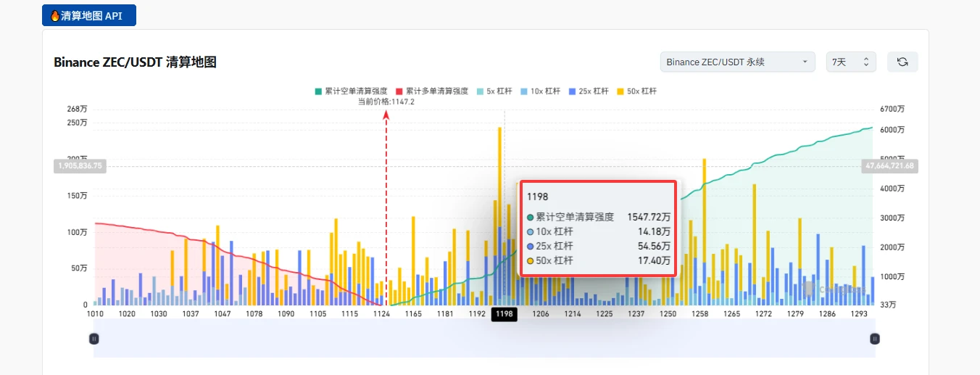
Task: Click x-axis label 1225
Action: pyautogui.click(x=605, y=314)
